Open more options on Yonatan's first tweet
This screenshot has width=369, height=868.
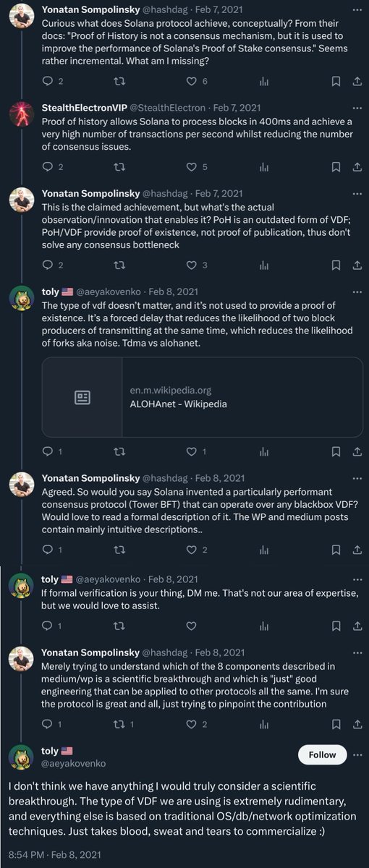[355, 9]
